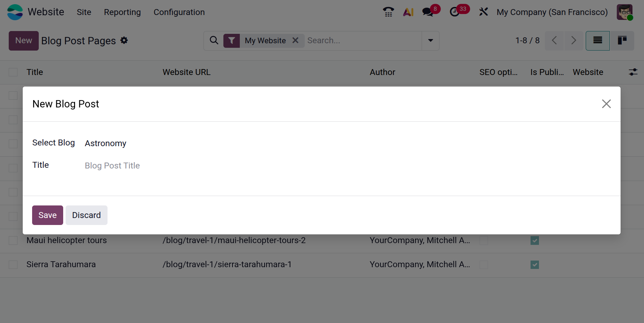Open the Configuration menu

point(179,12)
